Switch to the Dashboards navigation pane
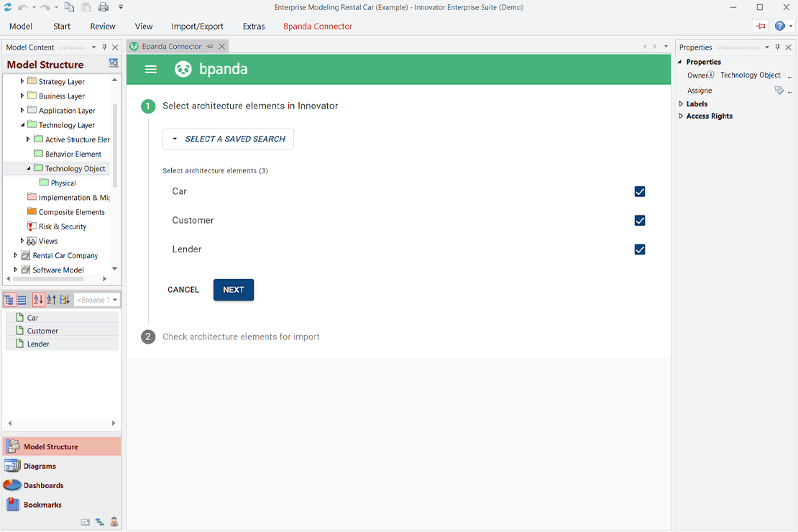The height and width of the screenshot is (532, 798). [x=62, y=485]
